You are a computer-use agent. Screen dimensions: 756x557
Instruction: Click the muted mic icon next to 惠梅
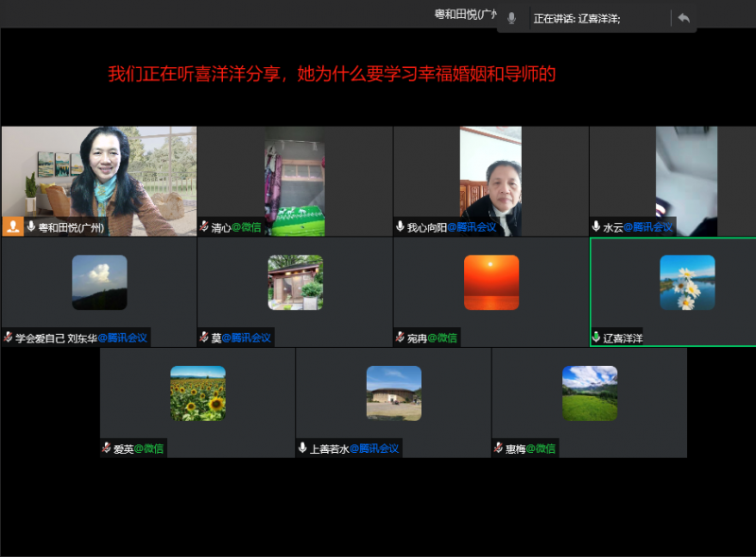tap(499, 448)
